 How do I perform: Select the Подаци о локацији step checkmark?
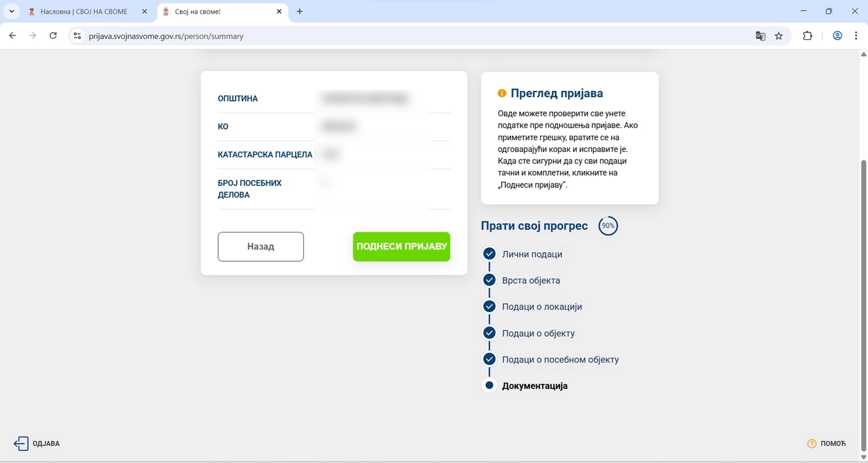click(x=489, y=306)
